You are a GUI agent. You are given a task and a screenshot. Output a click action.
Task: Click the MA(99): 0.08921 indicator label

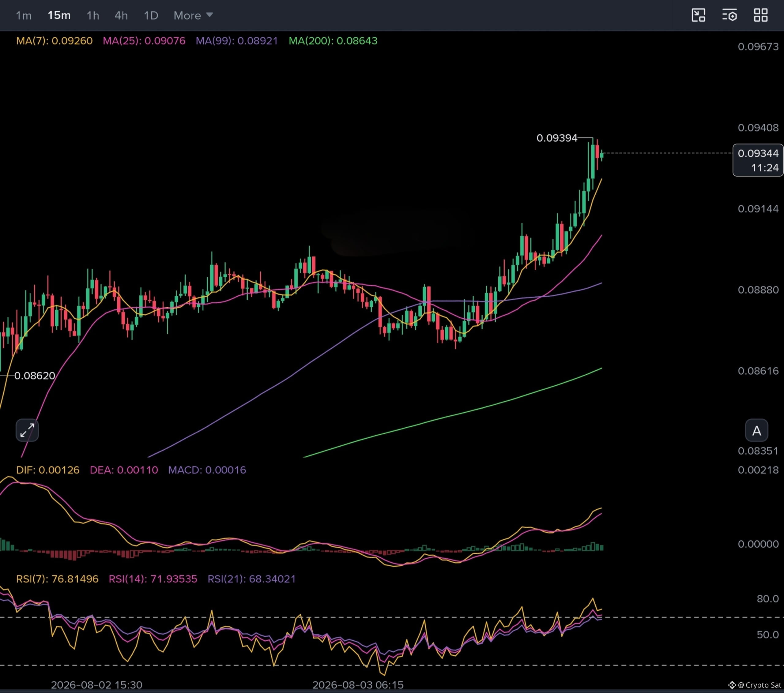[237, 41]
